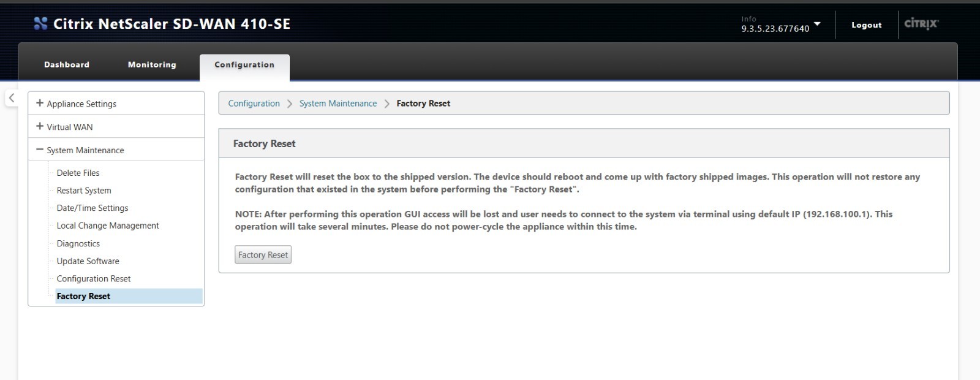Collapse the sidebar with the left chevron

click(12, 98)
